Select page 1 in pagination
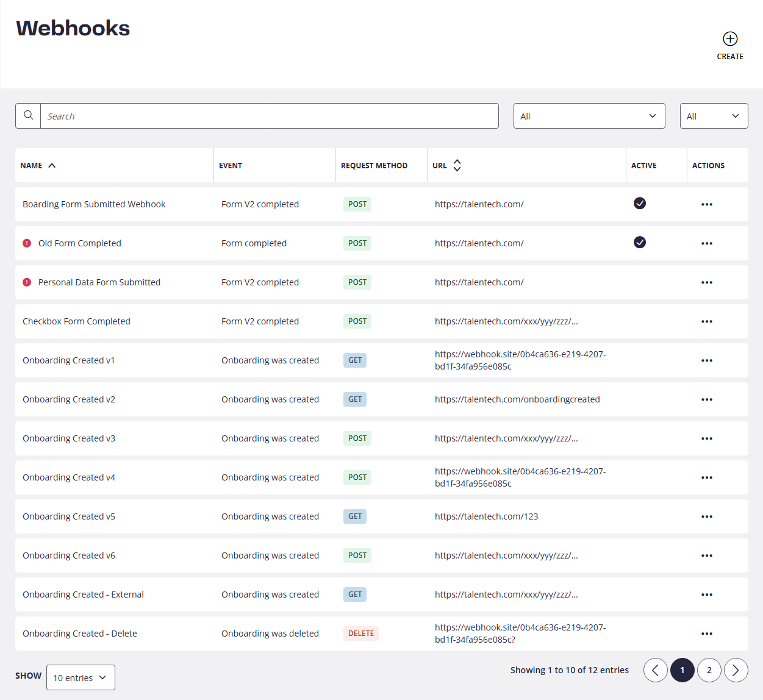The image size is (763, 700). point(682,670)
